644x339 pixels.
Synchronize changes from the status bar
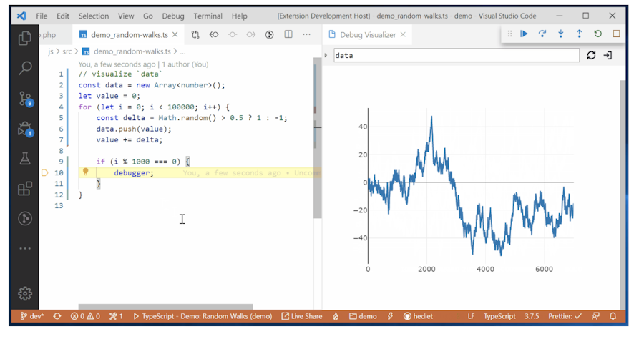pyautogui.click(x=57, y=316)
